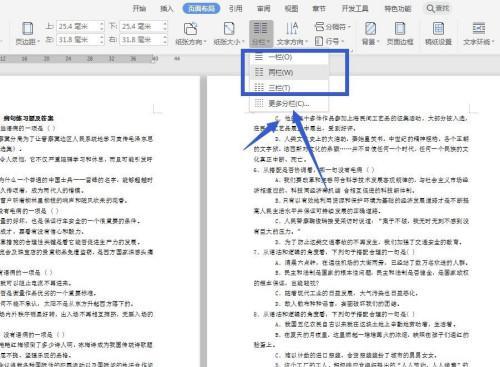
Task: Choose 两栏(W) two columns option
Action: click(x=289, y=72)
